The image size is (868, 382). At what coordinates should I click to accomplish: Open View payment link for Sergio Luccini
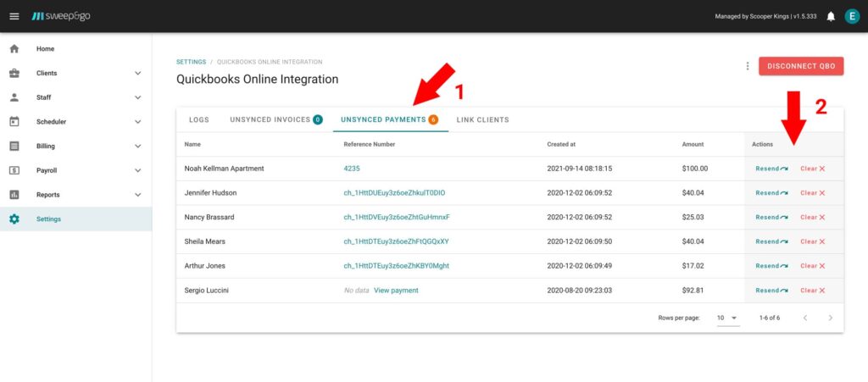(396, 291)
